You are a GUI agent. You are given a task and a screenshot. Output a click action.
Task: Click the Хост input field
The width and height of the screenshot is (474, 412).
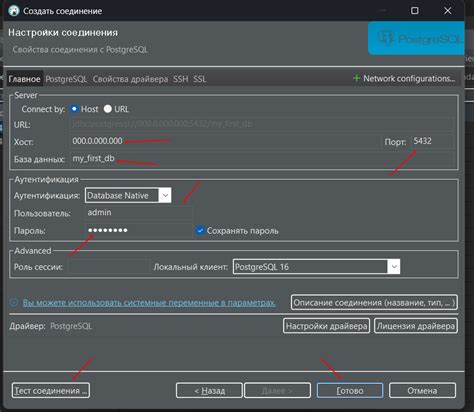tap(225, 141)
